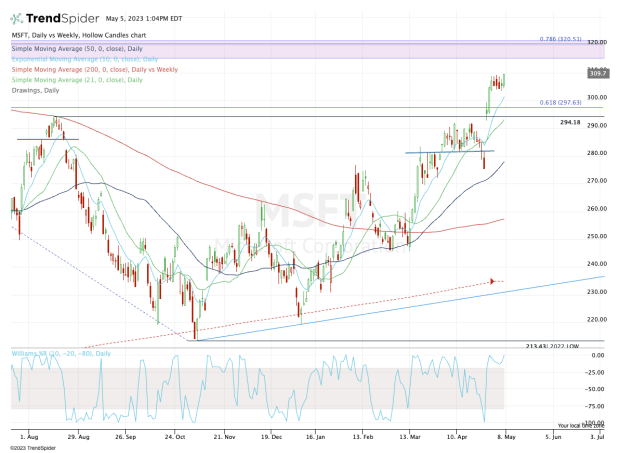Viewport: 620px width, 453px height.
Task: Click the 10. Apr date axis label
Action: [457, 437]
